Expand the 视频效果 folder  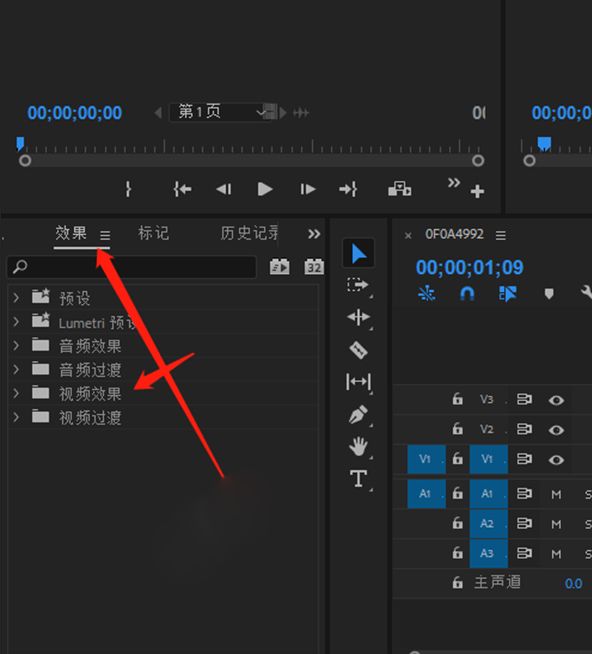[x=16, y=393]
